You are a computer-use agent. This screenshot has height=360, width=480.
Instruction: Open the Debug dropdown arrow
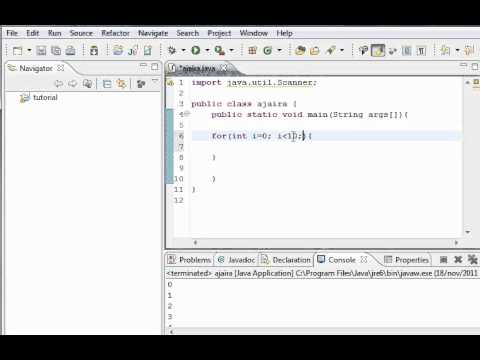(183, 51)
